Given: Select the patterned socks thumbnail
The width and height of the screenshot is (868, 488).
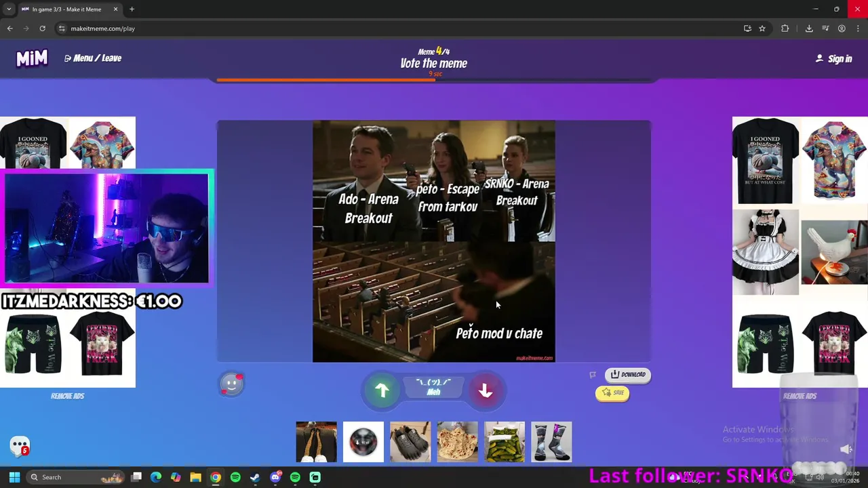Looking at the screenshot, I should point(551,442).
